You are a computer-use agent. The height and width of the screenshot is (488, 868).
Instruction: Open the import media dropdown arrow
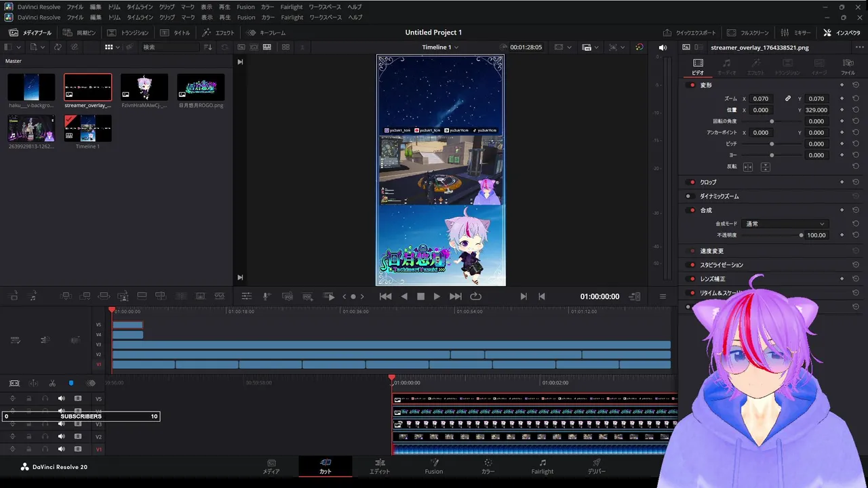(43, 47)
